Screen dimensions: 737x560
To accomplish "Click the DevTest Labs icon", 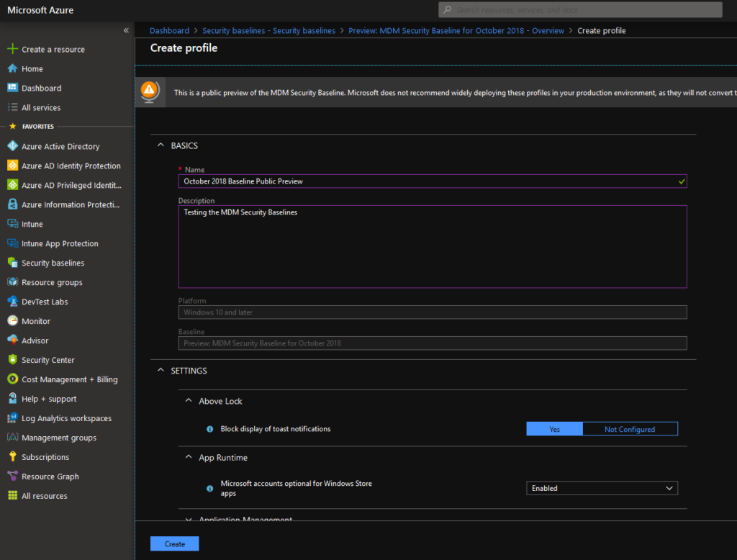I will point(13,302).
